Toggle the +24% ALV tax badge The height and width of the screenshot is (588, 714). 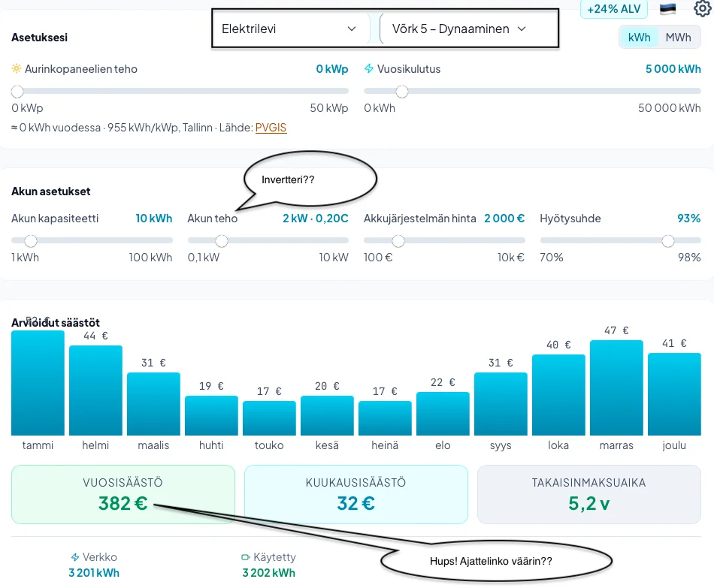coord(614,9)
